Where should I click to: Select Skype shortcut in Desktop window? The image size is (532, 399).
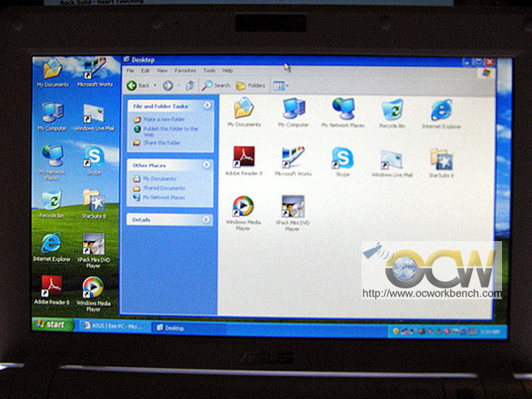(342, 162)
